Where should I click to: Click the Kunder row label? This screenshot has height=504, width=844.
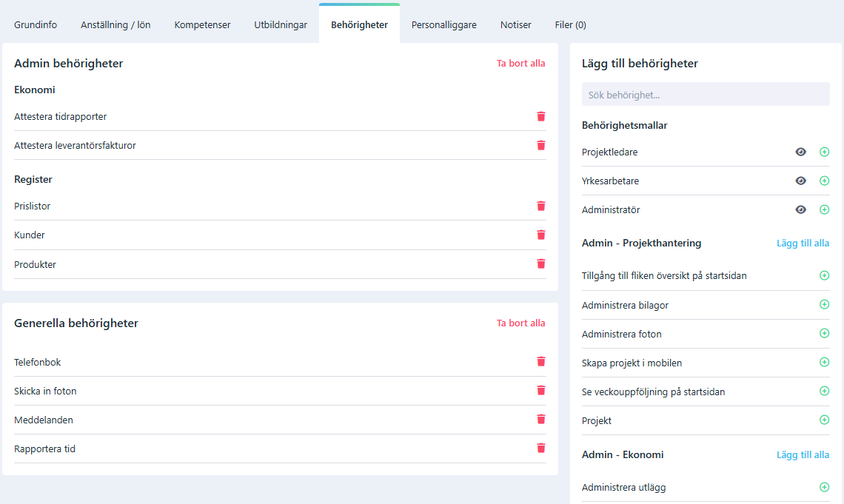tap(30, 235)
